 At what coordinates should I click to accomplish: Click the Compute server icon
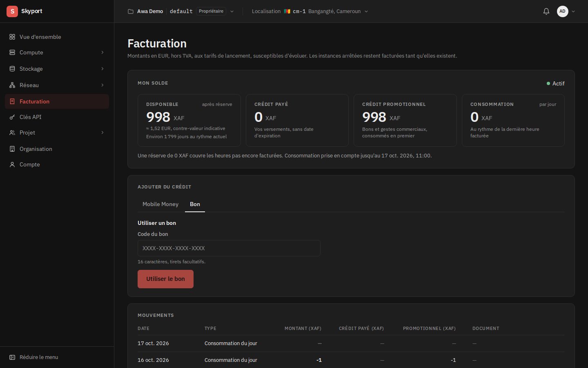tap(12, 52)
